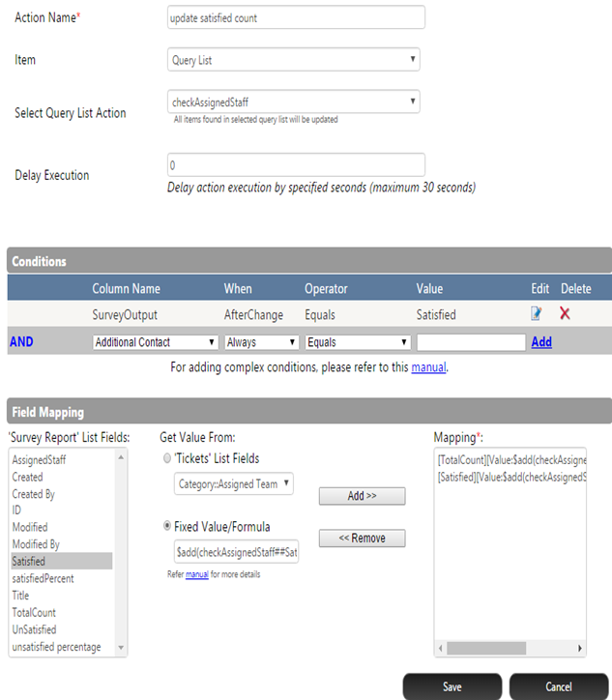
Task: Click the Add link in conditions row
Action: (x=541, y=342)
